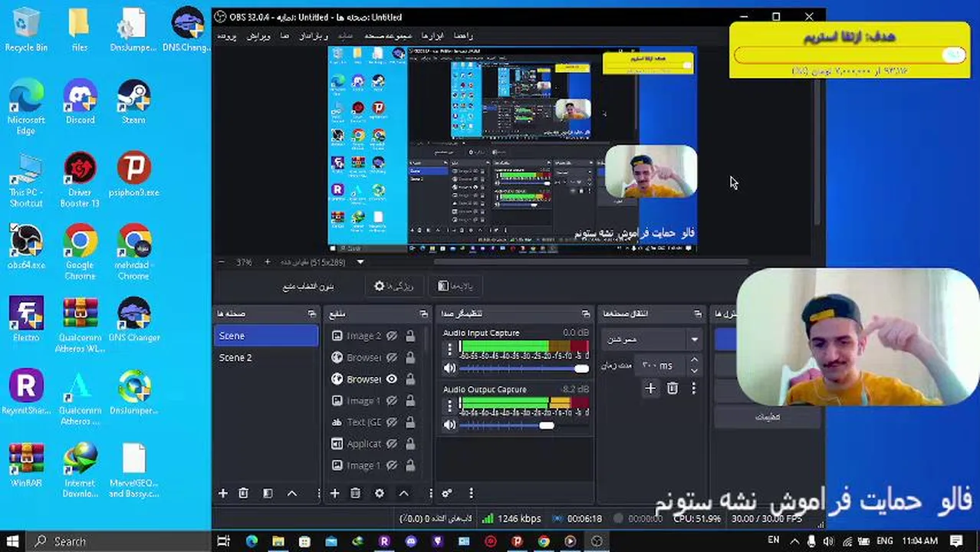
Task: Float the Scenes dock panel icon
Action: point(311,314)
